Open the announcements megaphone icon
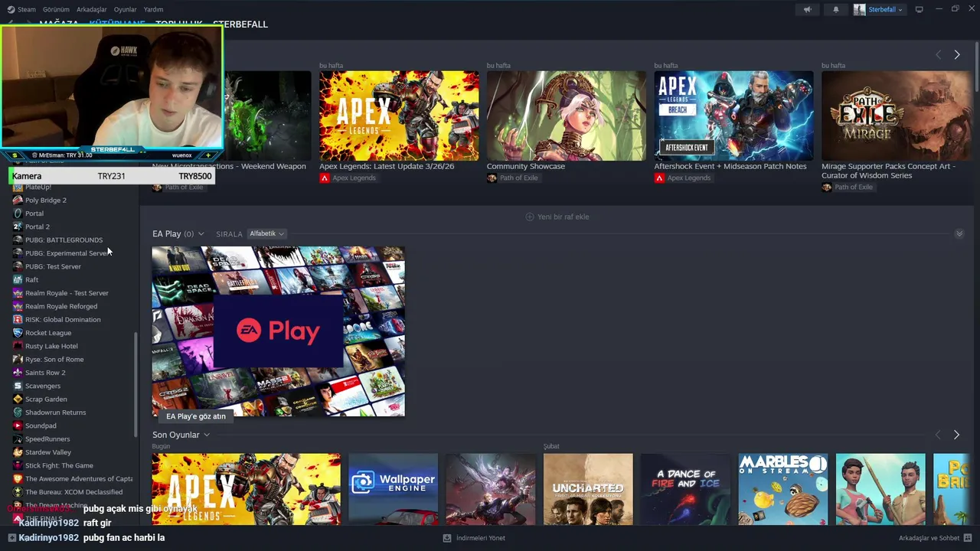 807,10
